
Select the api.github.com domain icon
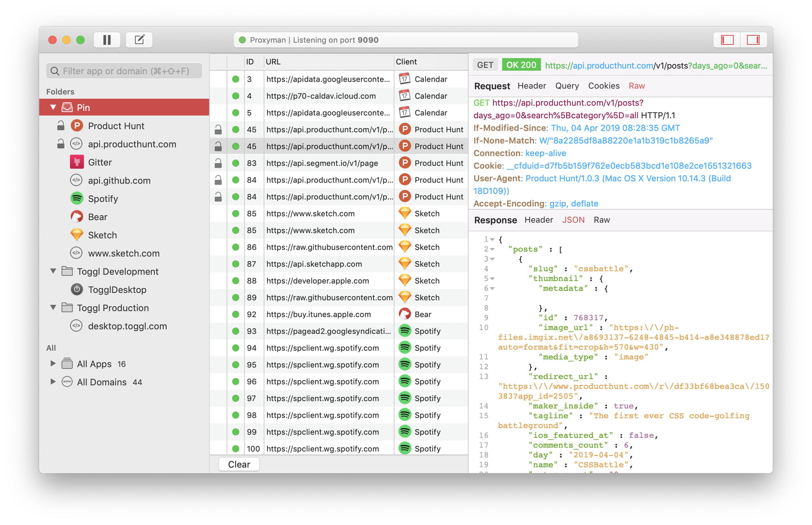(76, 181)
